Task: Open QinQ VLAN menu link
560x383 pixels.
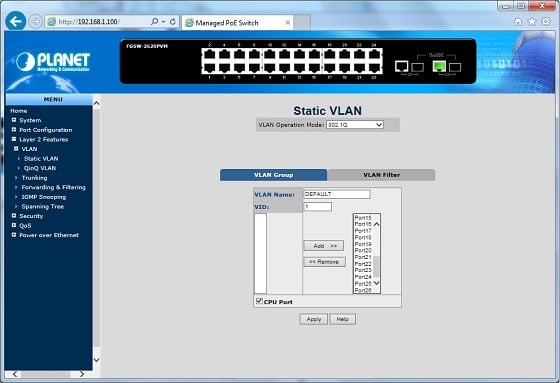Action: point(40,168)
